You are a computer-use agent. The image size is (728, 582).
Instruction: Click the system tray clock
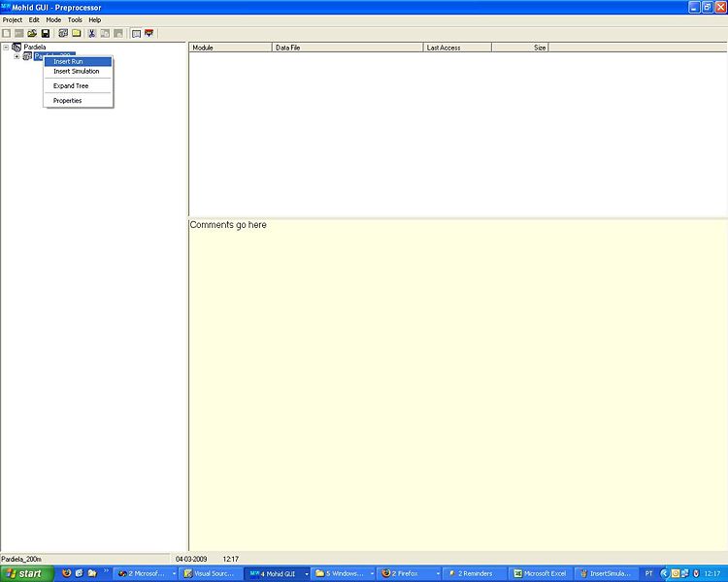coord(712,573)
